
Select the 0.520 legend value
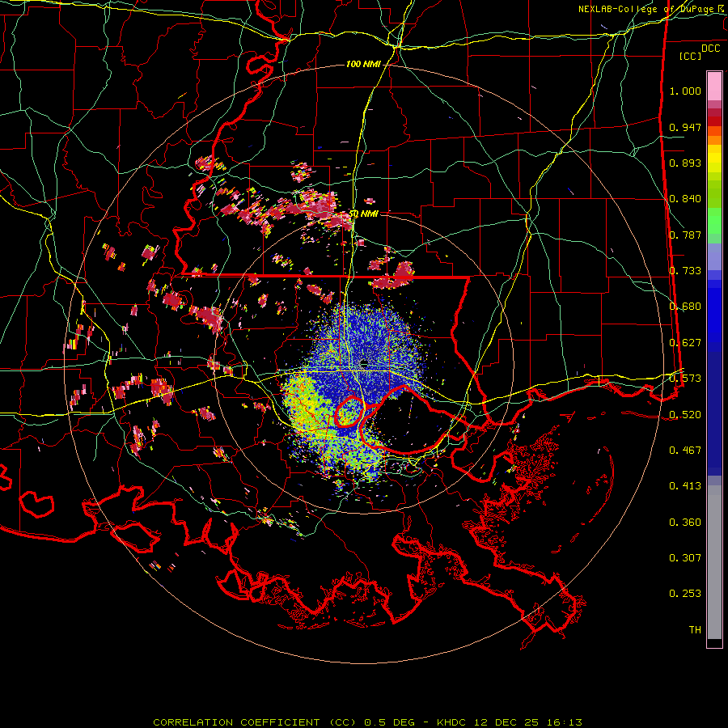pyautogui.click(x=685, y=414)
